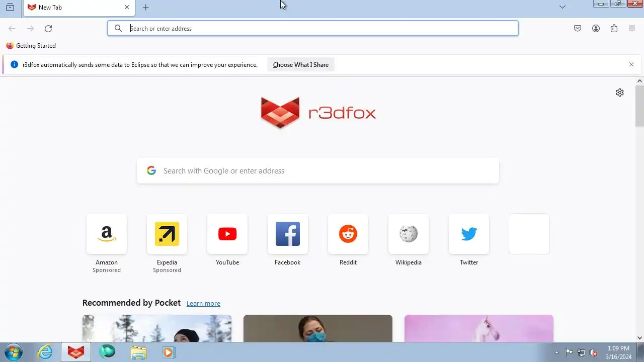644x362 pixels.
Task: Open Pocket story with masked woman
Action: [318, 328]
